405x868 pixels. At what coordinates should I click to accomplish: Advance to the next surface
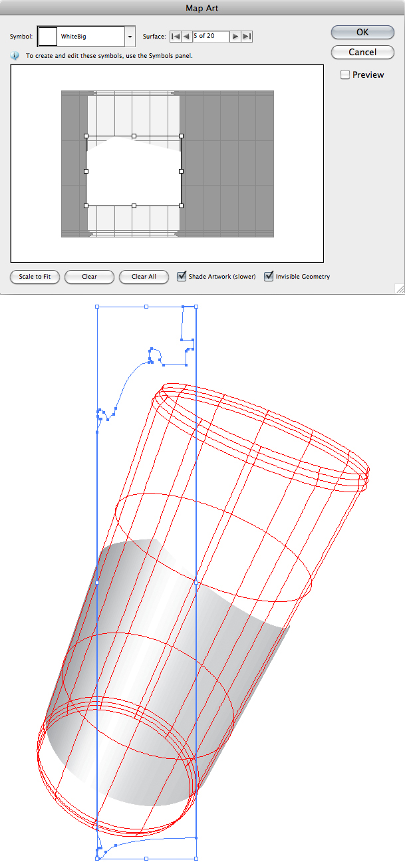tap(235, 37)
